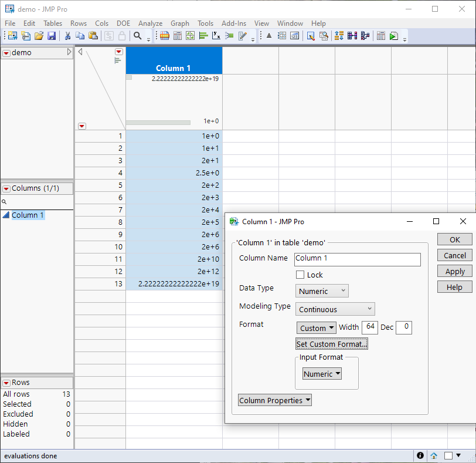Open the Columns panel red triangle menu
Viewport: 476px width, 463px height.
point(6,189)
